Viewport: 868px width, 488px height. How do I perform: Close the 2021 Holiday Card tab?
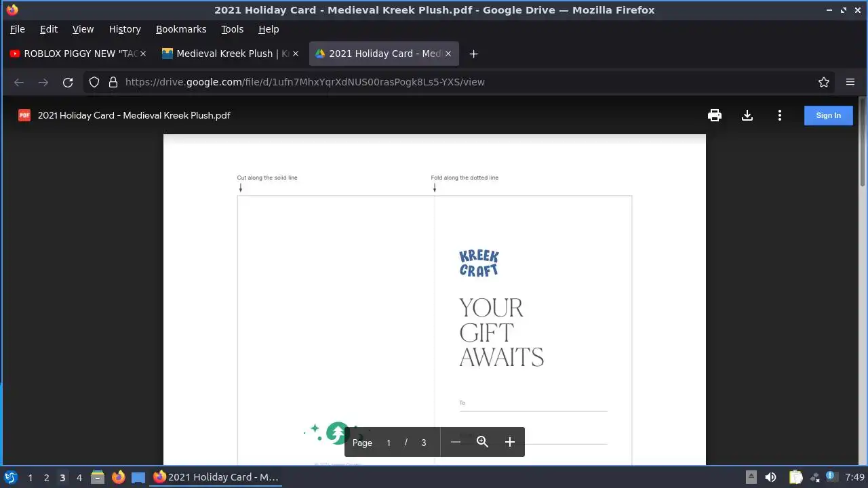coord(448,54)
